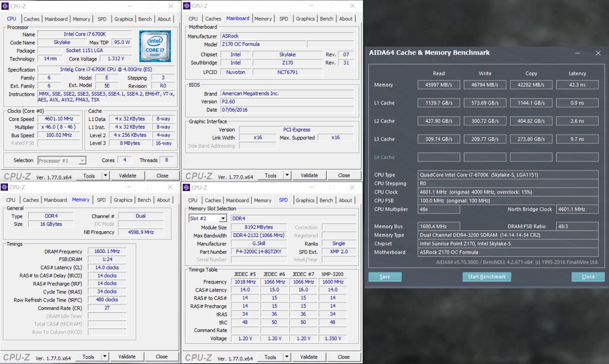Switch to the Bench tab in the CPU window
Screen dimensions: 609x364
[x=145, y=19]
